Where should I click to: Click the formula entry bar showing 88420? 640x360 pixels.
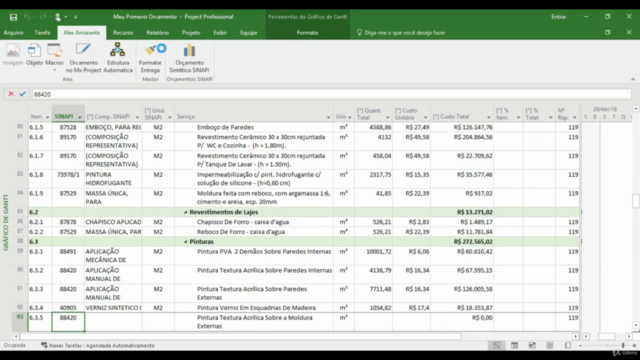click(x=331, y=94)
